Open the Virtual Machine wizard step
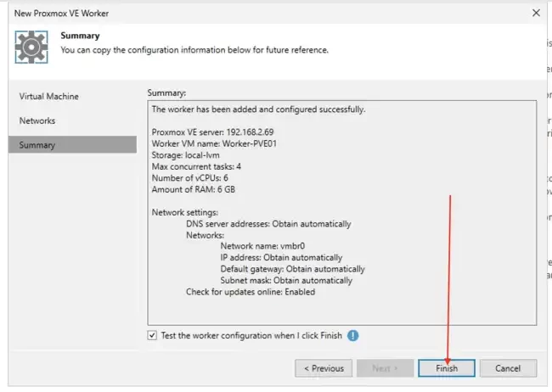552x392 pixels. [49, 96]
